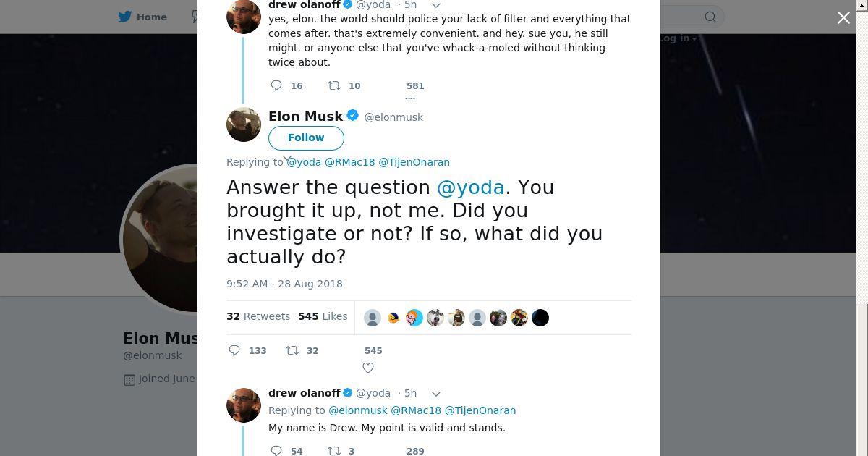Click the reply icon under Elon's tweet

point(234,350)
